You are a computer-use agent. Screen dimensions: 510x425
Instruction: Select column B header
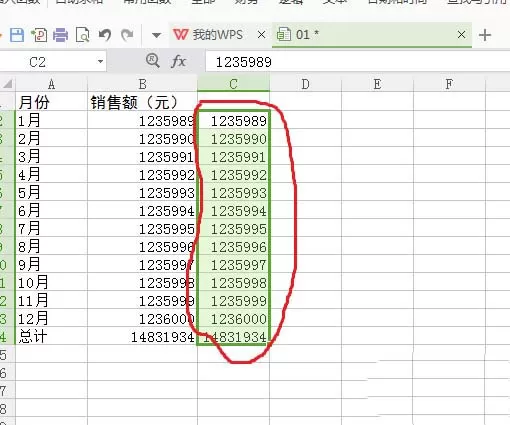click(142, 84)
